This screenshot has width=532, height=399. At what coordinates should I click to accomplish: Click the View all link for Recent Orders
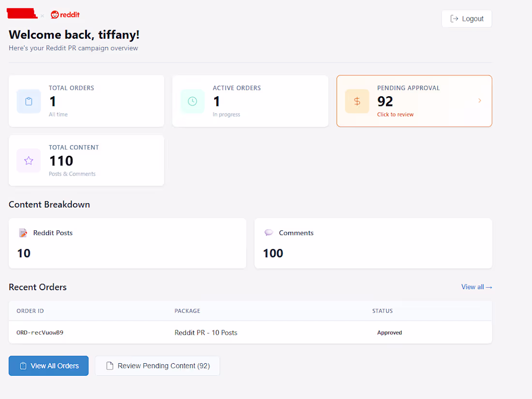click(476, 287)
